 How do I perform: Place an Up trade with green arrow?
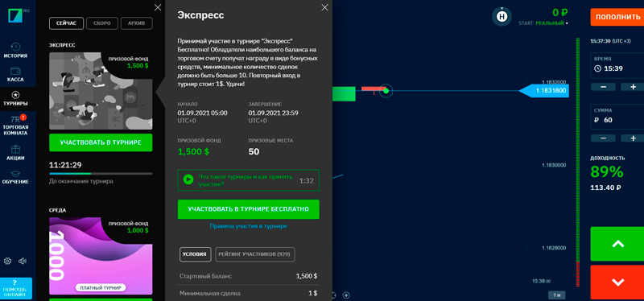[x=617, y=244]
